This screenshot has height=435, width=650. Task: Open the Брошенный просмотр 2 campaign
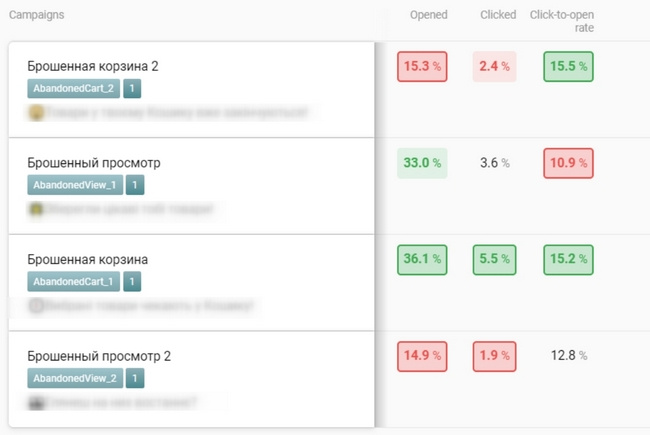[99, 356]
